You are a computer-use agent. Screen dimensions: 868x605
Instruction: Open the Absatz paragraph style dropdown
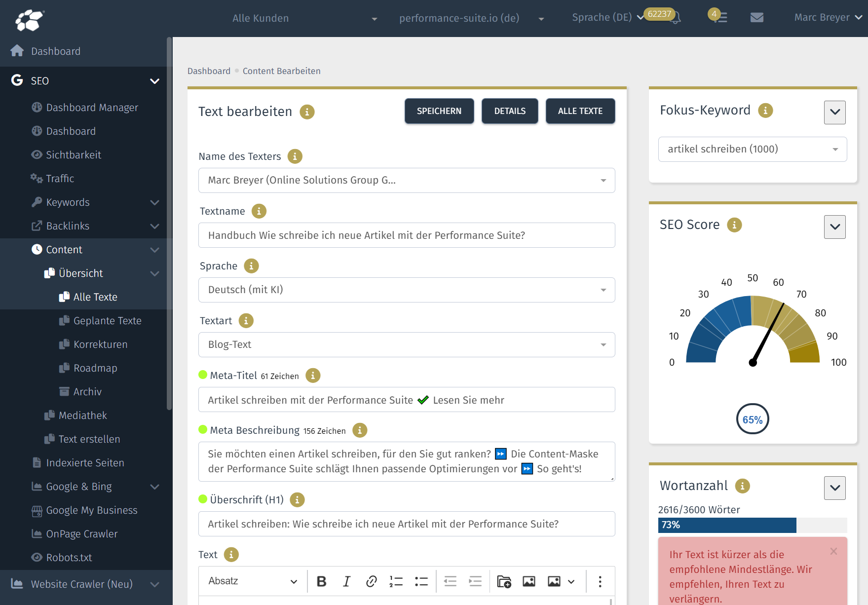[253, 581]
